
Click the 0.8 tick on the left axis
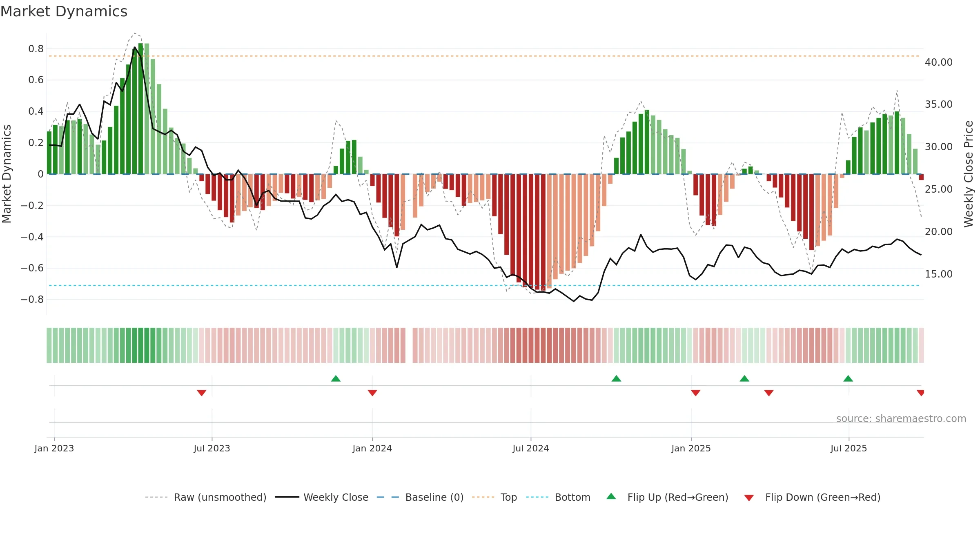coord(36,49)
